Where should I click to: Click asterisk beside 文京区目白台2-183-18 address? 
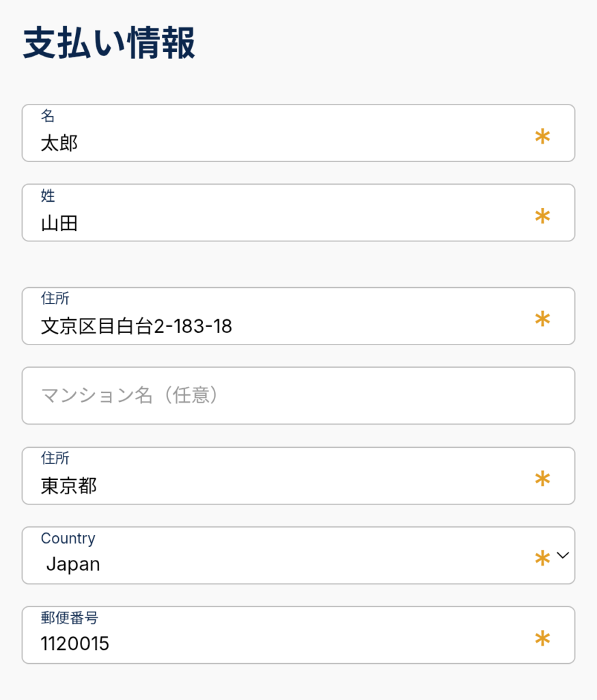[542, 319]
